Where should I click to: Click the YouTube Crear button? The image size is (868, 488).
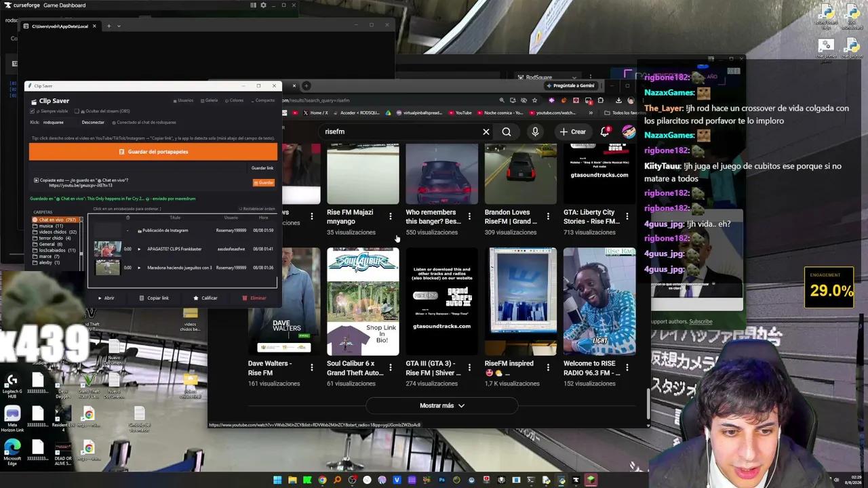573,131
